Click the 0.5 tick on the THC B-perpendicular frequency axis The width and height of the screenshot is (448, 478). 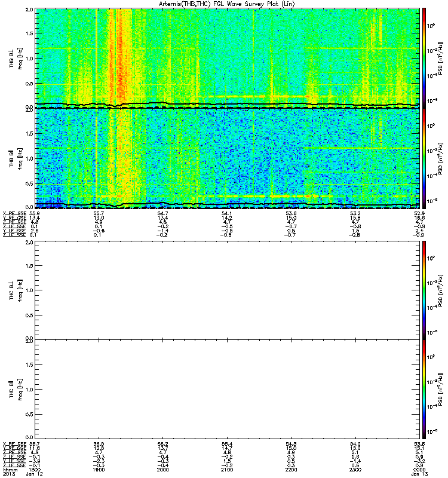29,315
